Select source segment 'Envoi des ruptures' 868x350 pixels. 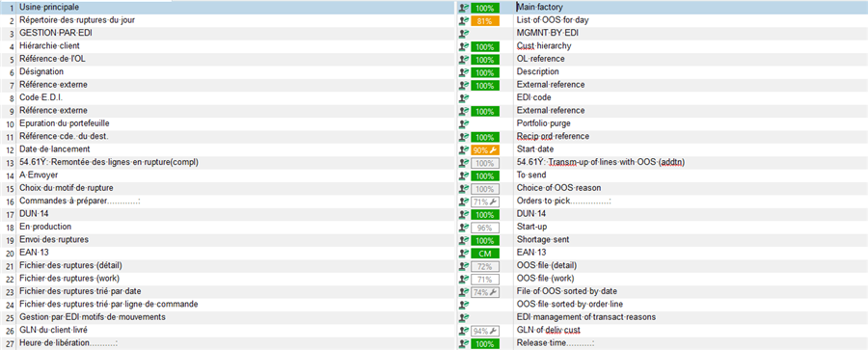(54, 239)
